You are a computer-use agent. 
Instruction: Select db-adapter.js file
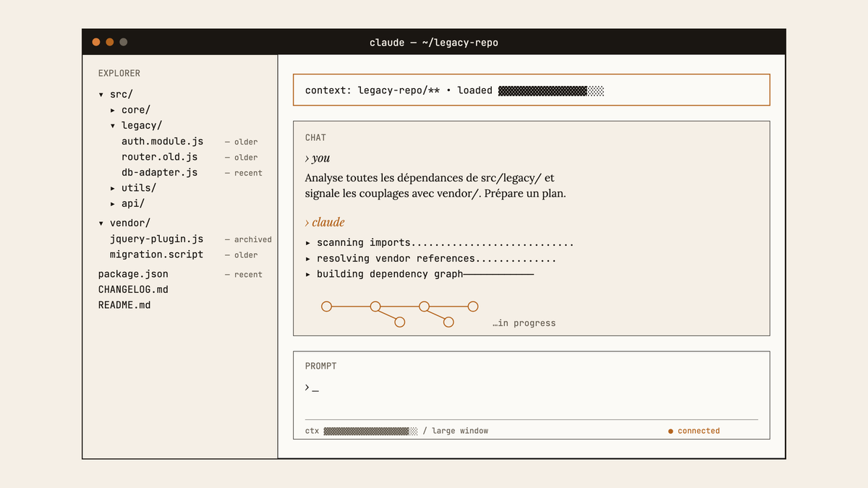tap(159, 172)
